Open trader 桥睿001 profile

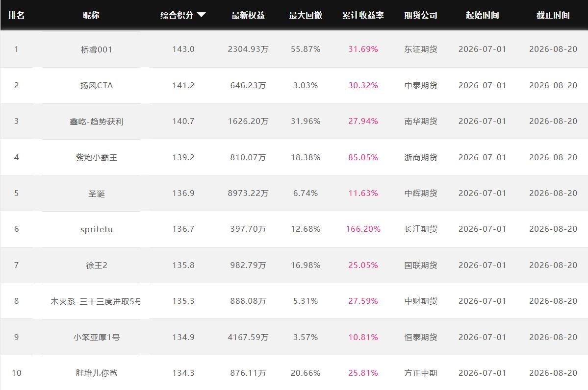(97, 49)
